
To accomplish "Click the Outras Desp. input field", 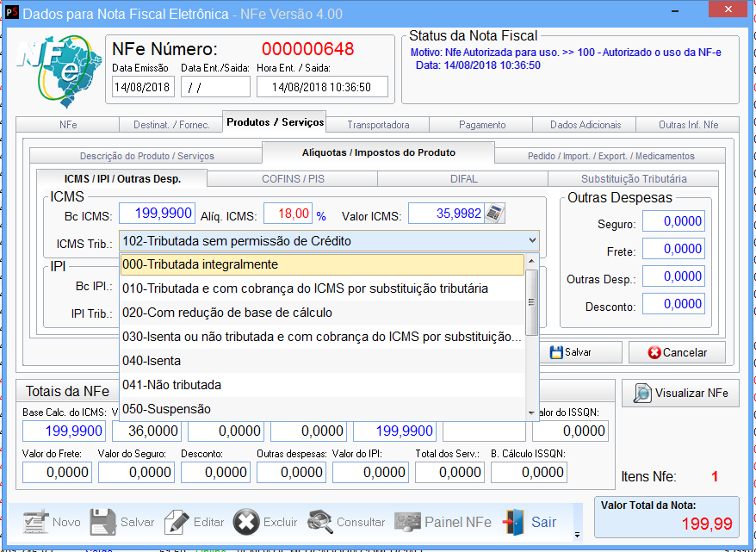I will point(673,276).
